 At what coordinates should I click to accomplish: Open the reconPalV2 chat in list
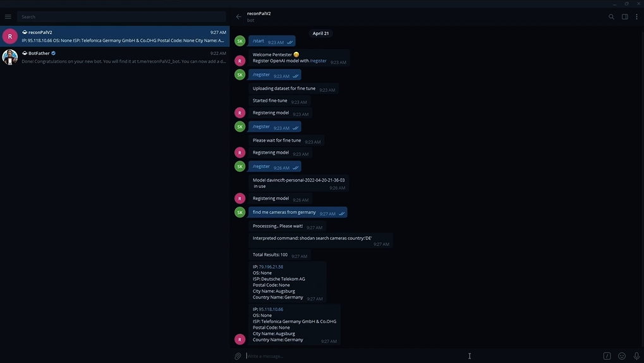115,36
